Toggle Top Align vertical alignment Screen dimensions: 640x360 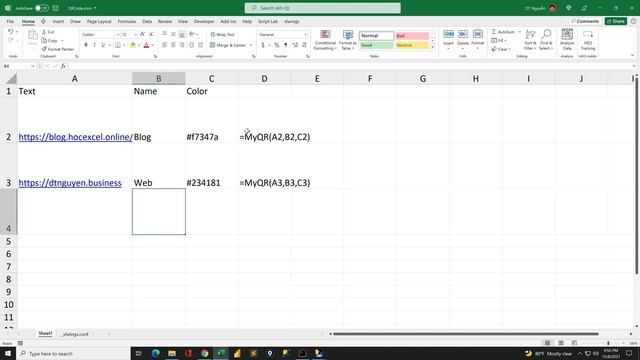pos(164,34)
